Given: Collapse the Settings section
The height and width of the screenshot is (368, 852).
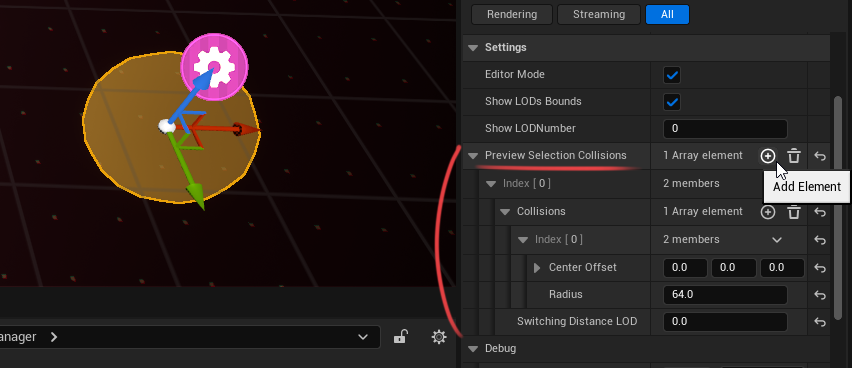Looking at the screenshot, I should click(x=473, y=48).
